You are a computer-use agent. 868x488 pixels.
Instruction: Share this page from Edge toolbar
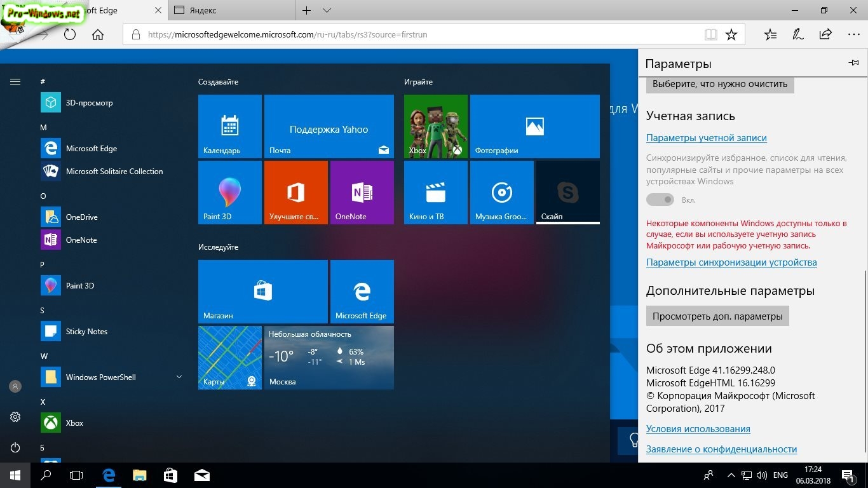click(825, 34)
